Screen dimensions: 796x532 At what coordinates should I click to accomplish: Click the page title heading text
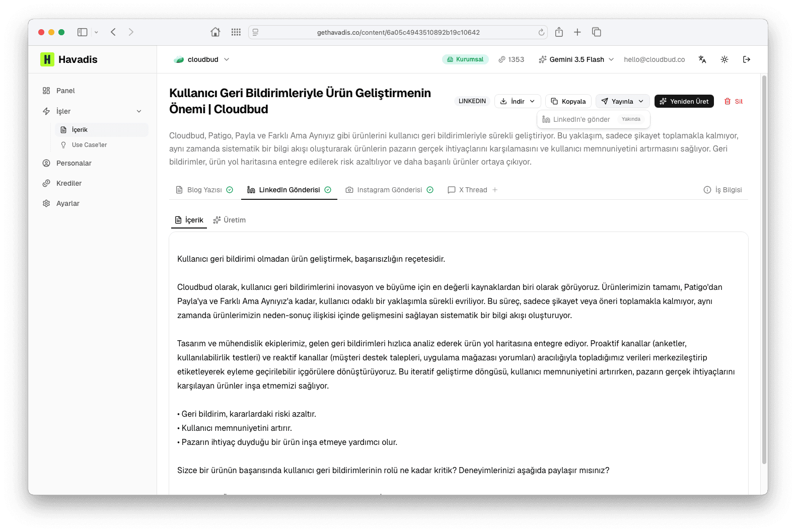[300, 101]
